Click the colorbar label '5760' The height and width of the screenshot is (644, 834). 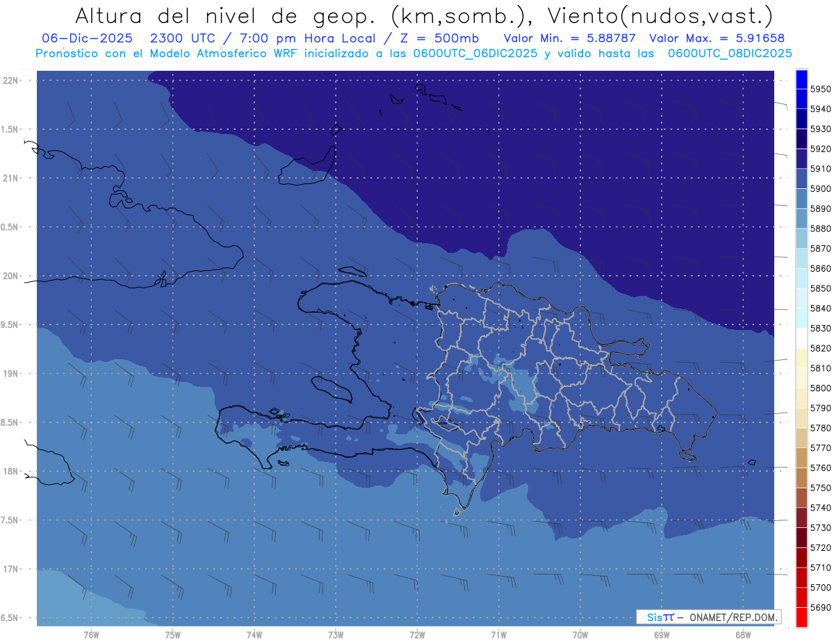pos(820,468)
